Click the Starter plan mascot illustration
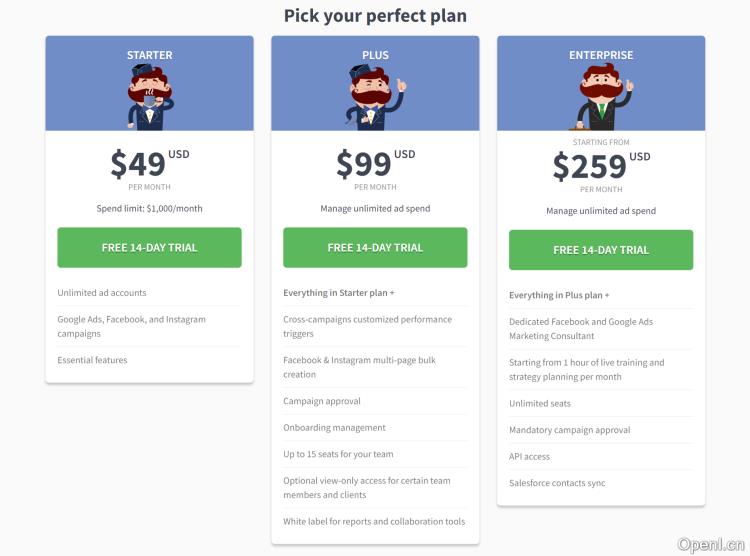The height and width of the screenshot is (556, 750). 149,98
